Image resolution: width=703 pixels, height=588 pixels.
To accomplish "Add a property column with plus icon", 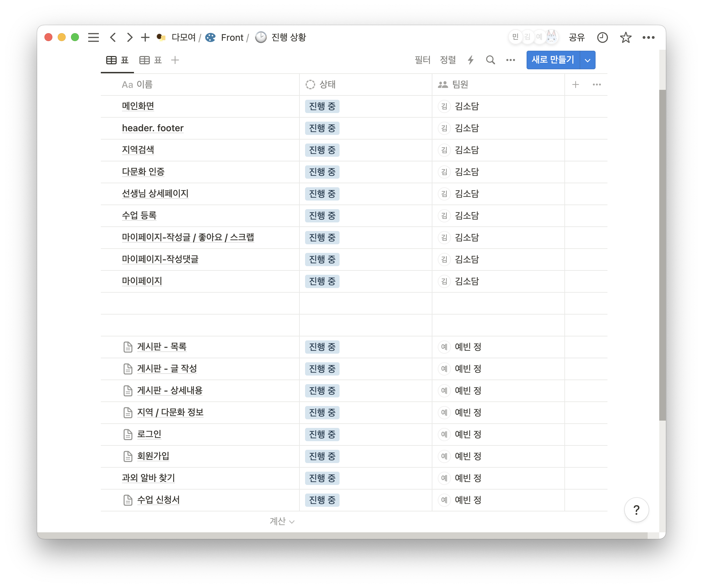I will tap(575, 85).
